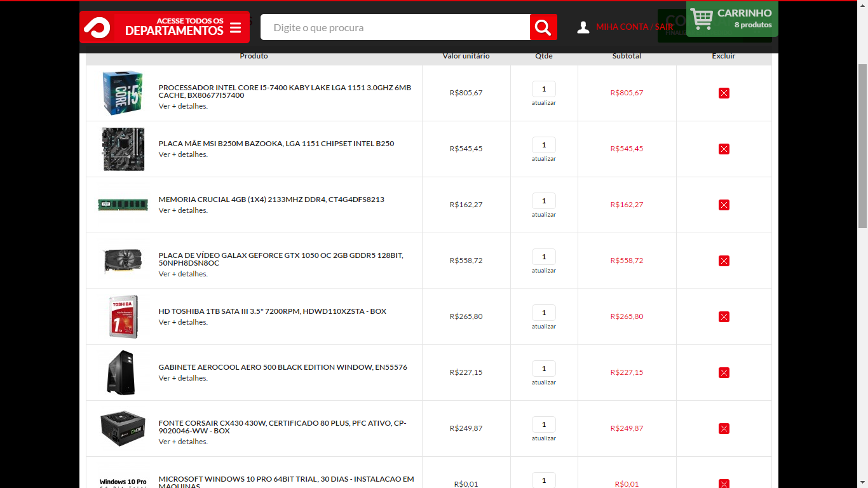Click atualizar for the Crucial memory row
Image resolution: width=868 pixels, height=488 pixels.
click(x=544, y=215)
